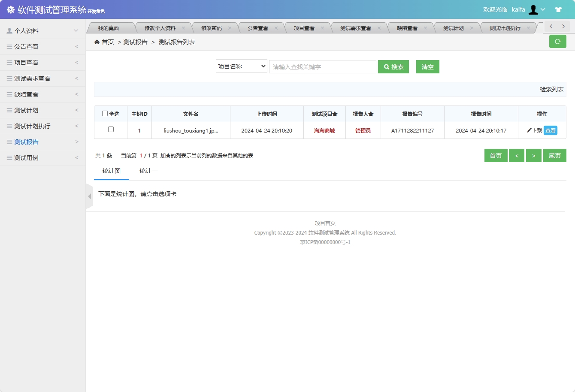Open the user menu chevron next to kaifa
Image resolution: width=575 pixels, height=392 pixels.
[544, 9]
